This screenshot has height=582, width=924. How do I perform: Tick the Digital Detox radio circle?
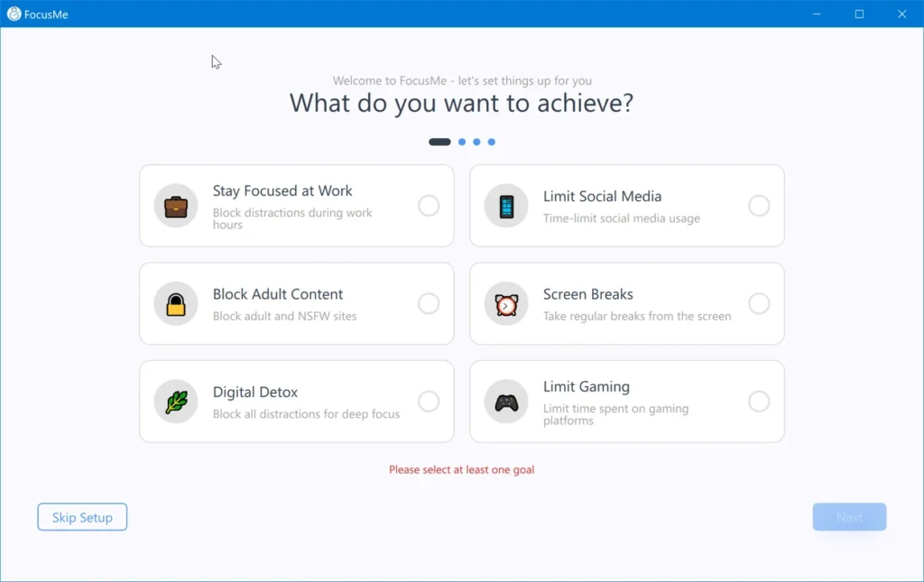coord(429,402)
